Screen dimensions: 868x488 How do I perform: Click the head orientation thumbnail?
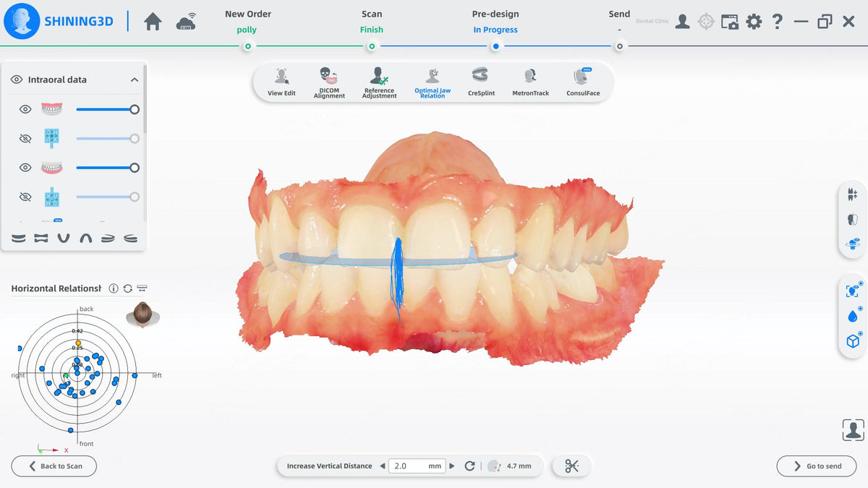(x=143, y=315)
